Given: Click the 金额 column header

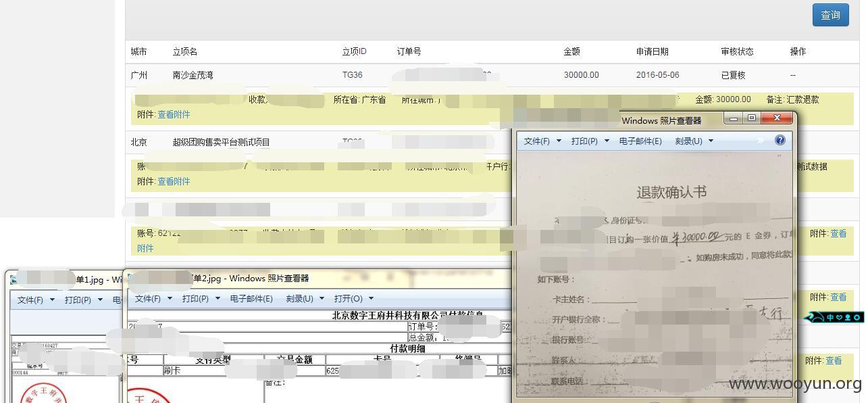Looking at the screenshot, I should point(572,51).
